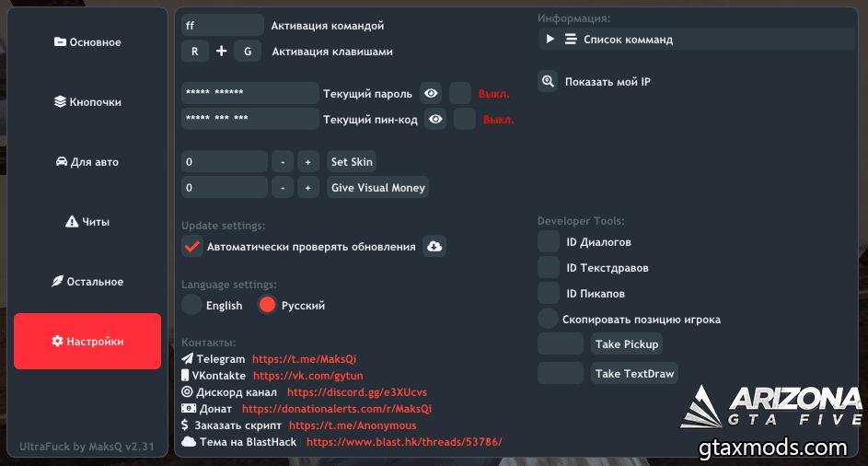Viewport: 868px width, 466px height.
Task: Click the Telegram paper plane icon
Action: (188, 359)
